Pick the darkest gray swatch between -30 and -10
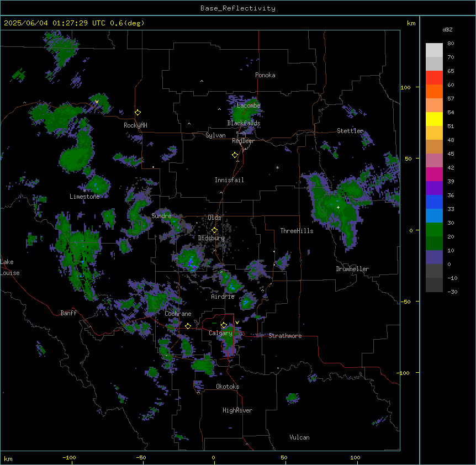The height and width of the screenshot is (465, 476). coord(434,285)
